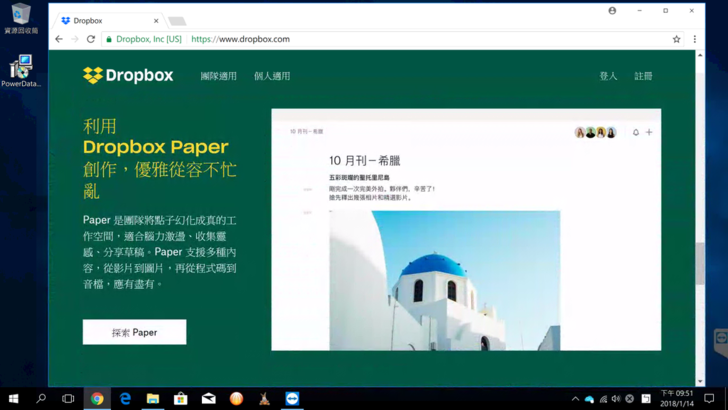The image size is (728, 410).
Task: Go back using browser back arrow
Action: tap(59, 39)
